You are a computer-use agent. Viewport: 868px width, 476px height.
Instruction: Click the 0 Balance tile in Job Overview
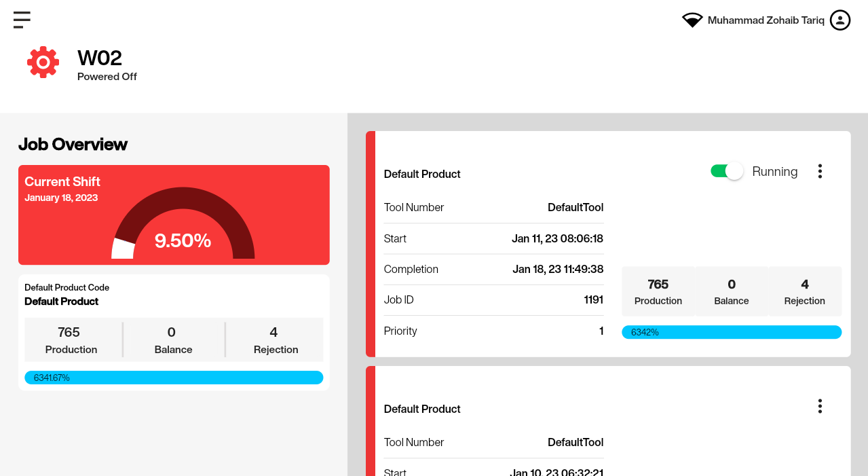pos(174,340)
